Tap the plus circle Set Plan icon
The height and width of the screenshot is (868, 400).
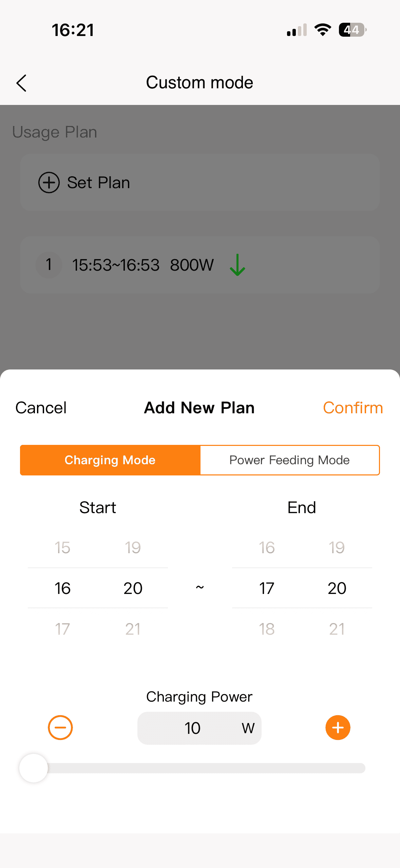(49, 182)
